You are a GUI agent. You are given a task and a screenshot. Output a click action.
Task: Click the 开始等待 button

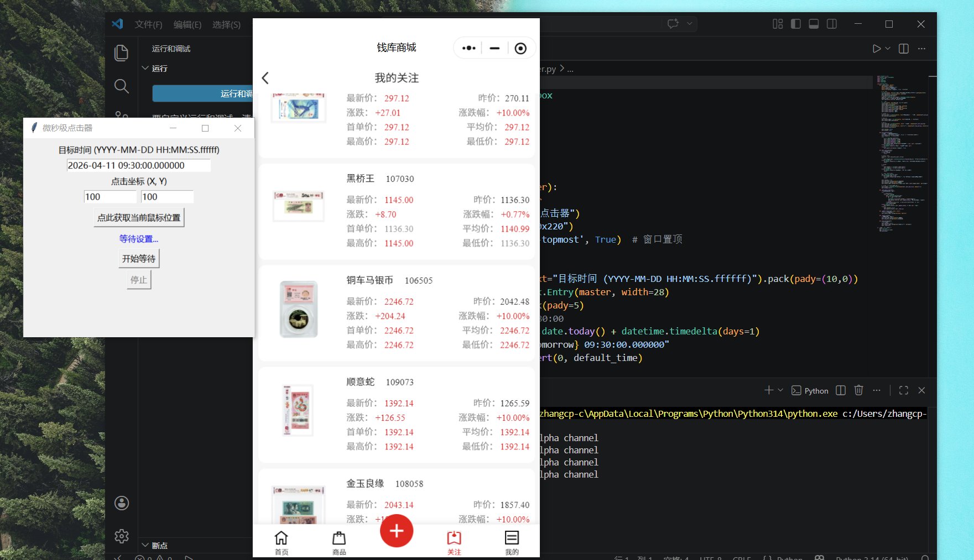pos(139,259)
